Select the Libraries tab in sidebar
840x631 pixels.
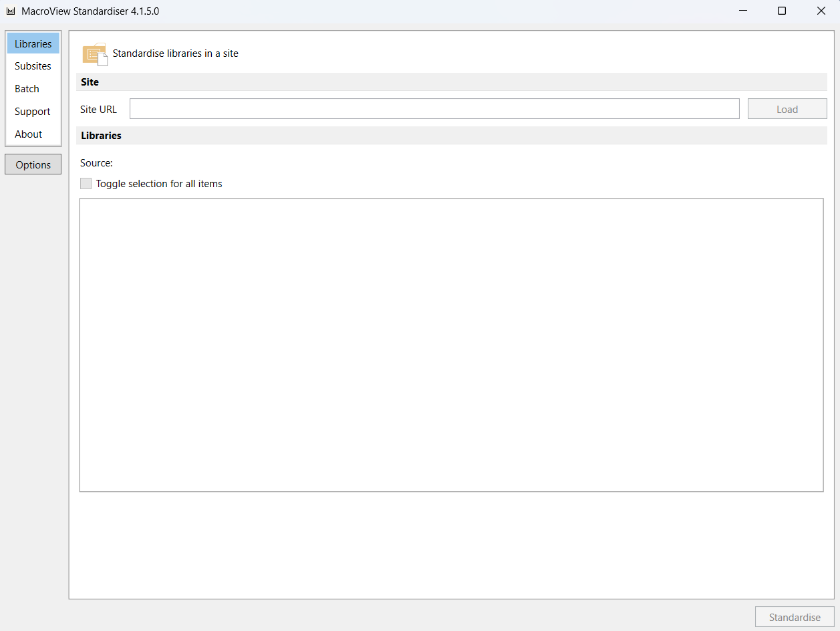[33, 43]
